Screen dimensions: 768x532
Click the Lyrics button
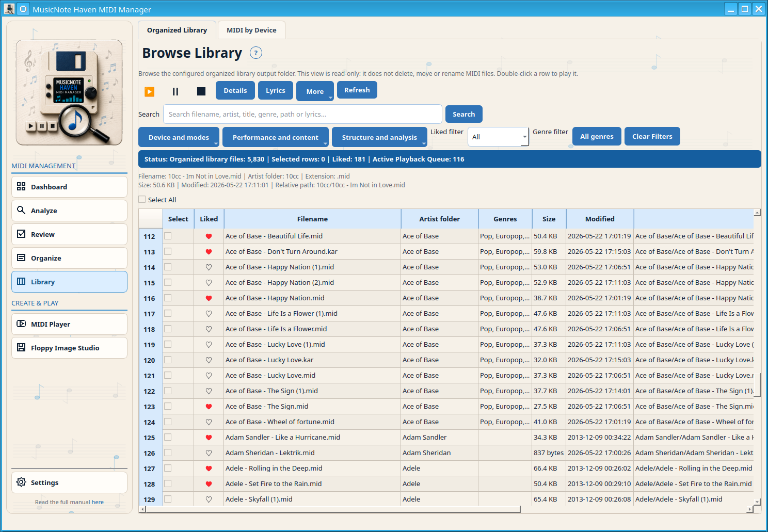[276, 90]
